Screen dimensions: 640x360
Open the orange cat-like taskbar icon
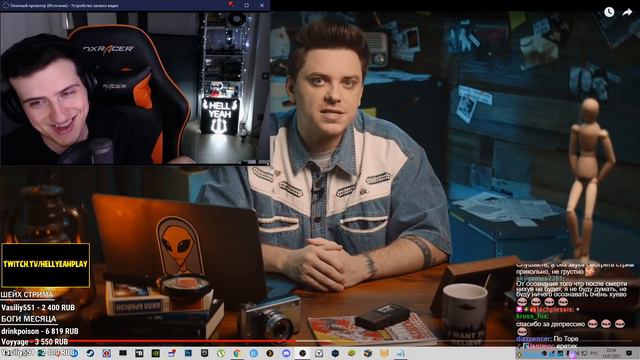[384, 353]
